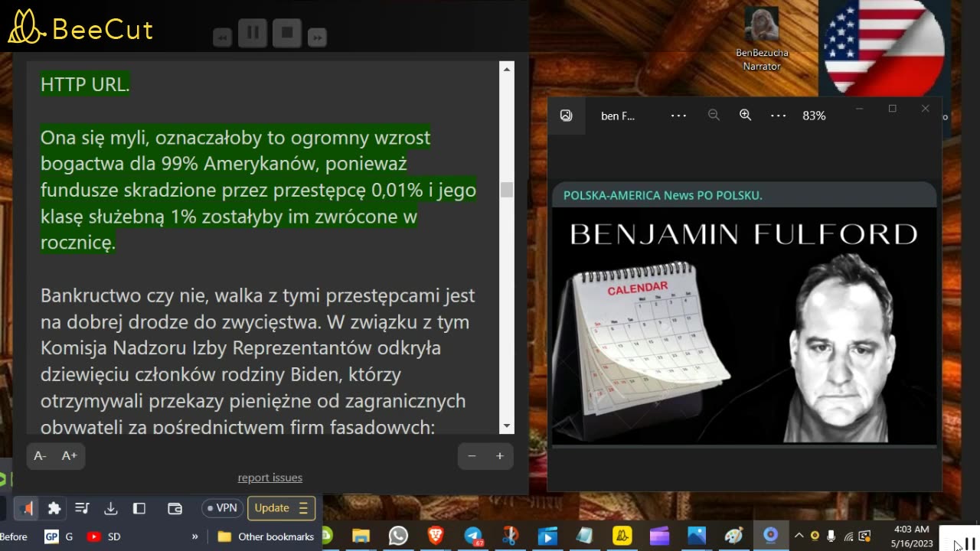Open the clapperboard video editor taskbar icon
Viewport: 980px width, 551px height.
point(659,536)
